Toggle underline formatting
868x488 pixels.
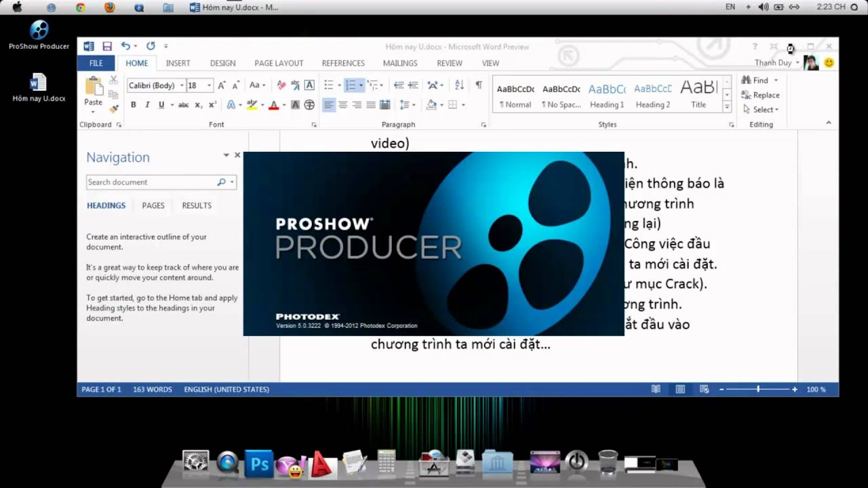161,105
